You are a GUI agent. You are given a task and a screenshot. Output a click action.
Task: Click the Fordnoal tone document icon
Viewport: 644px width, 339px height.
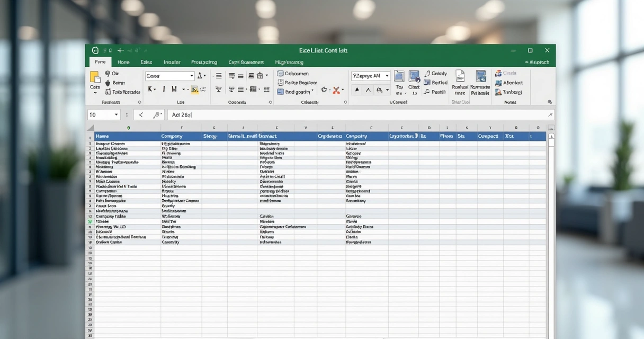click(460, 76)
